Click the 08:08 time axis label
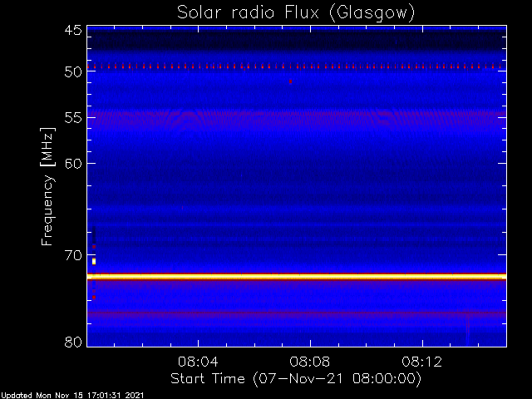The height and width of the screenshot is (399, 532). click(x=310, y=362)
